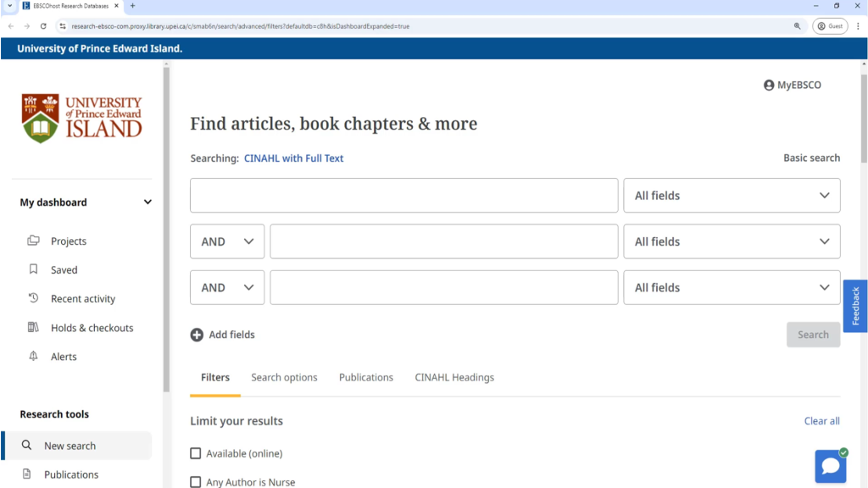Click the Saved bookmark icon

(x=34, y=270)
